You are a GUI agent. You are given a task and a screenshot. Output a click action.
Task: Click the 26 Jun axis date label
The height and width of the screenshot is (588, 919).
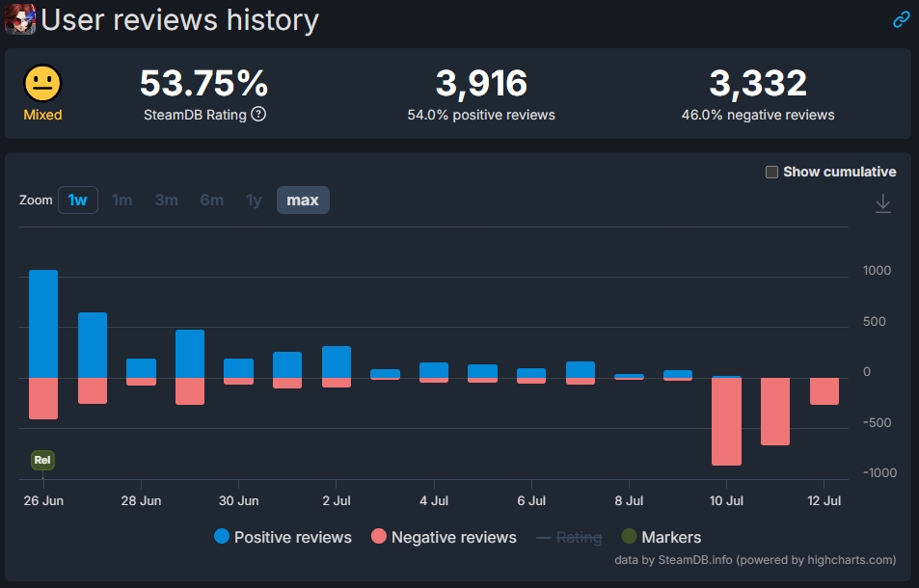(43, 500)
